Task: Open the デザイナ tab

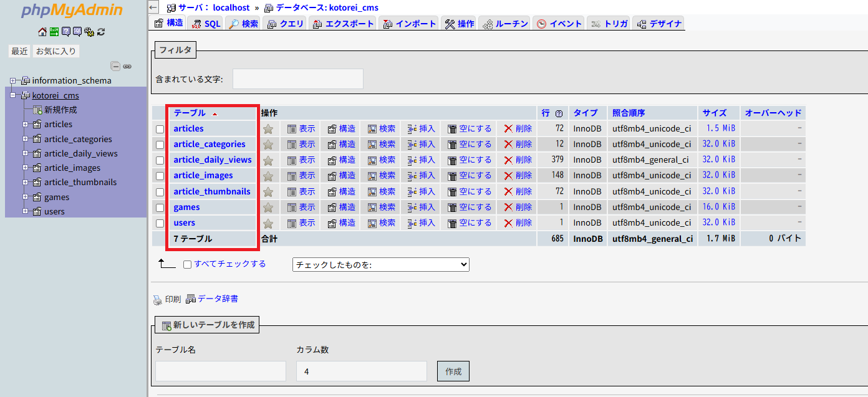Action: pos(658,24)
